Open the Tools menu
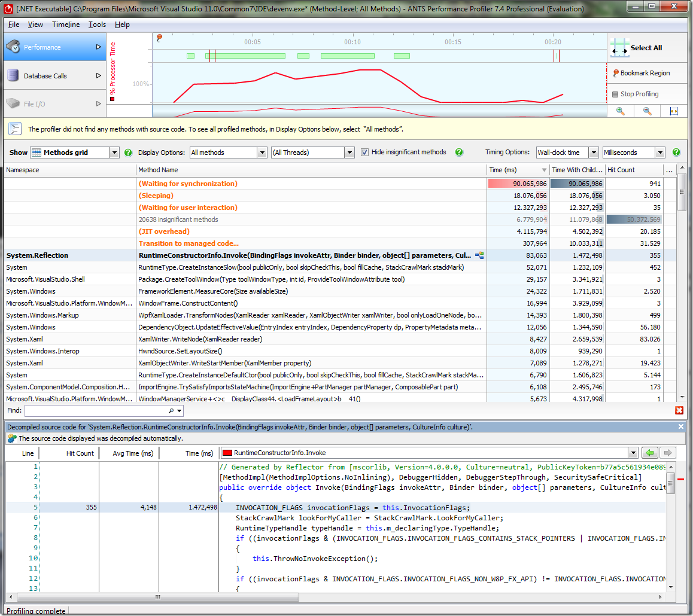693x616 pixels. pyautogui.click(x=97, y=25)
